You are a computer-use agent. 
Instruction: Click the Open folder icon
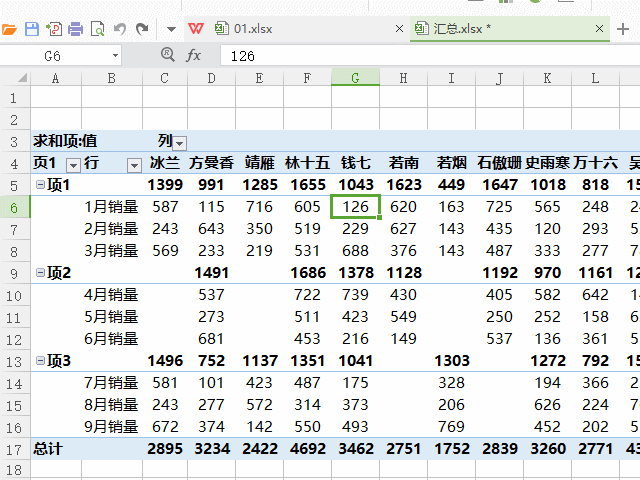[x=8, y=29]
